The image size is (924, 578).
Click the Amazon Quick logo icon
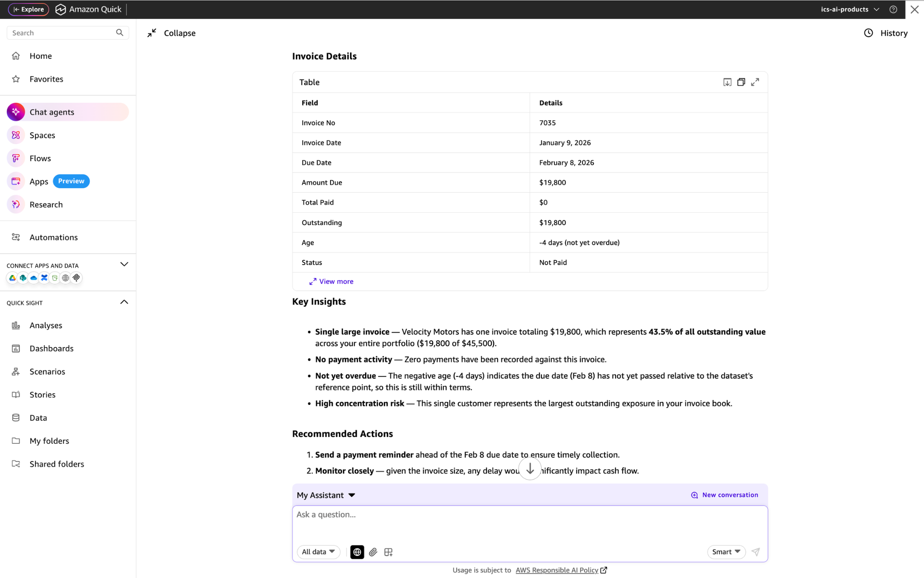tap(61, 9)
